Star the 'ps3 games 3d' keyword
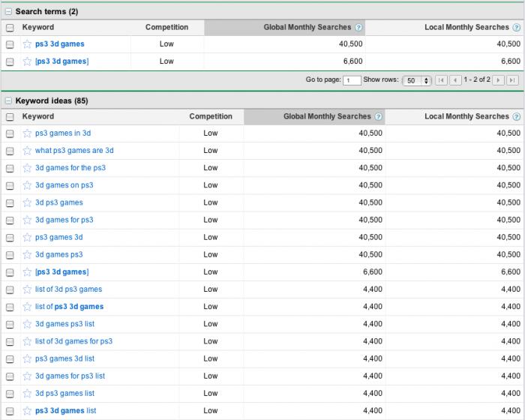 (27, 238)
